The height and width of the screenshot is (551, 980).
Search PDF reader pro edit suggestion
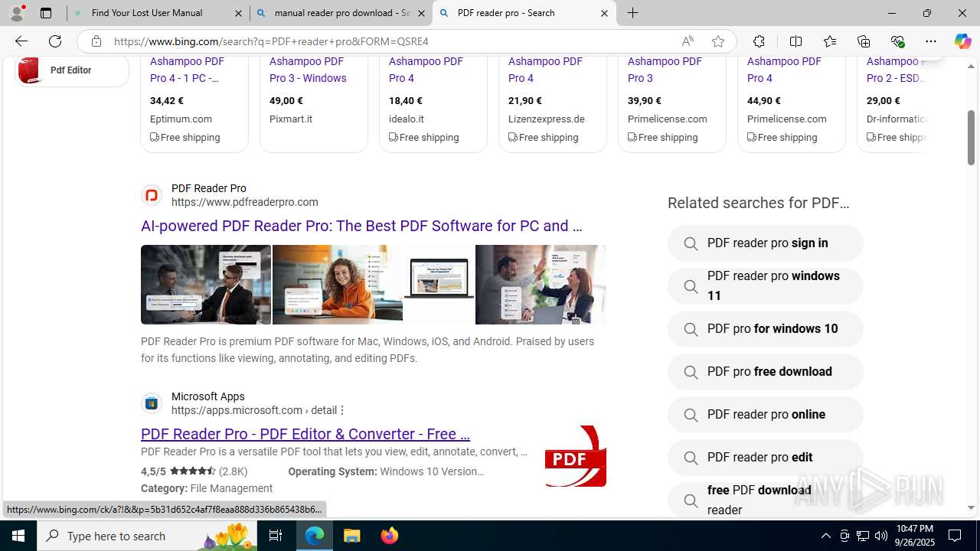pyautogui.click(x=766, y=458)
